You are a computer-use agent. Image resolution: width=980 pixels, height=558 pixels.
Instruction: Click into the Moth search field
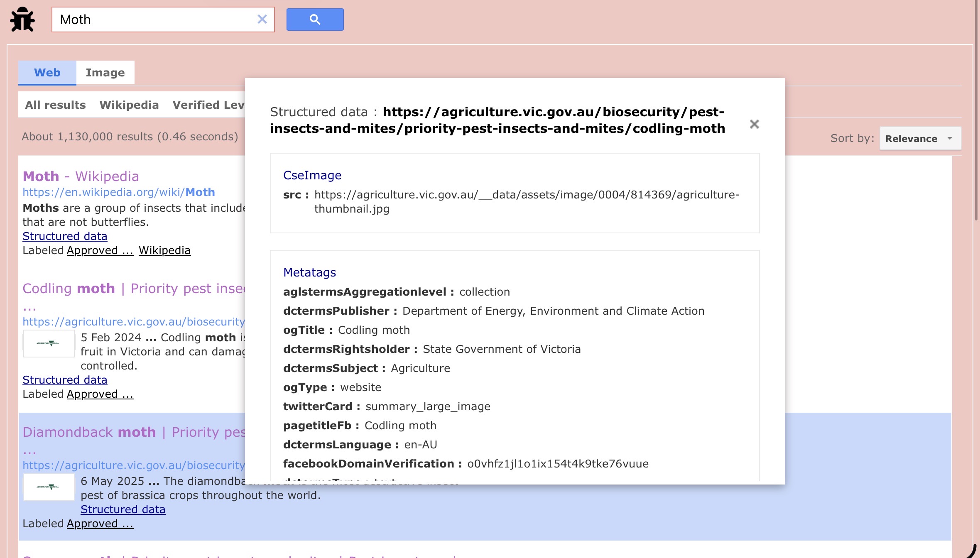pos(154,20)
